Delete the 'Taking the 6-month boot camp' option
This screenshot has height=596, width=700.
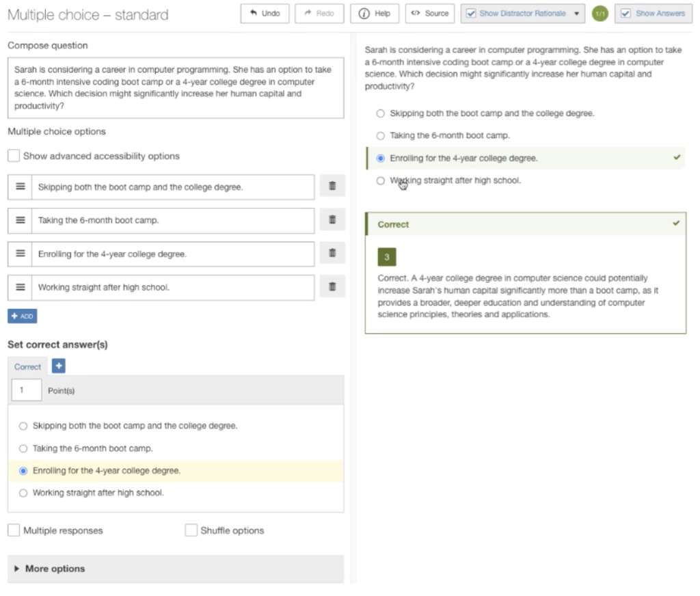[x=332, y=219]
